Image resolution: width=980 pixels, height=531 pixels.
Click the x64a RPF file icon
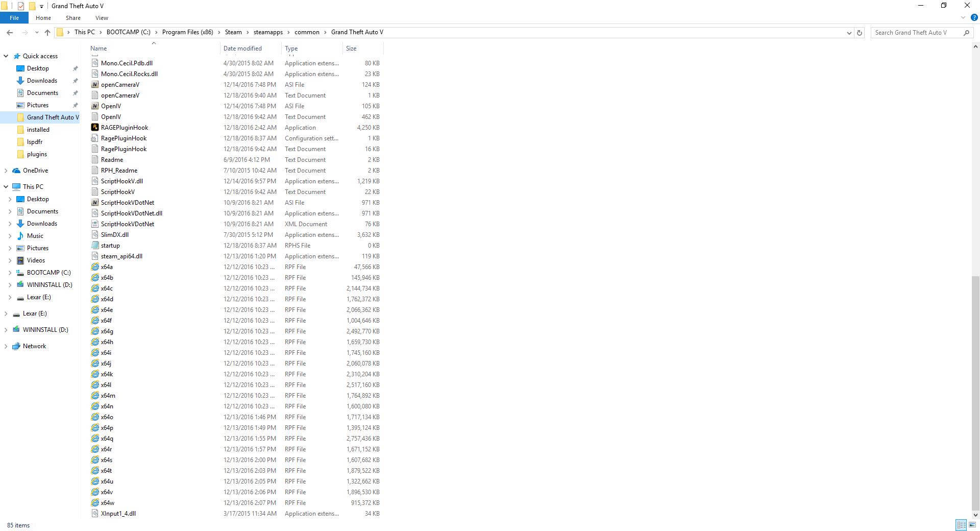95,267
